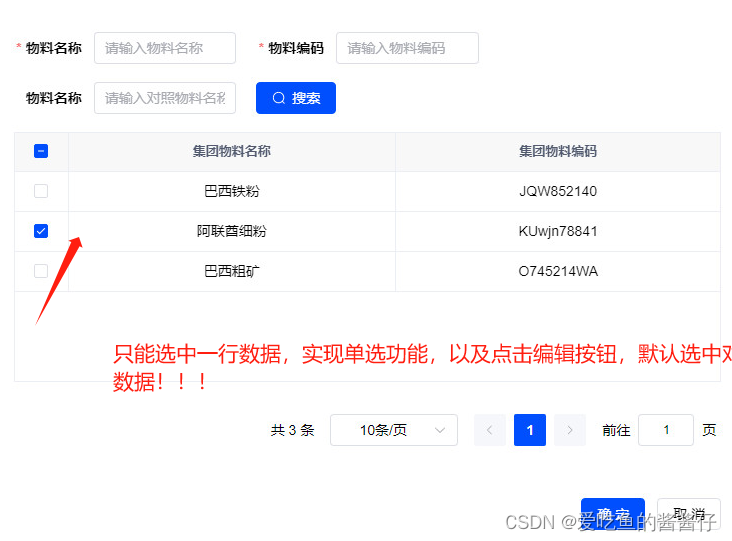
Task: Check the checkbox for 巴西粗矿 row
Action: point(41,271)
